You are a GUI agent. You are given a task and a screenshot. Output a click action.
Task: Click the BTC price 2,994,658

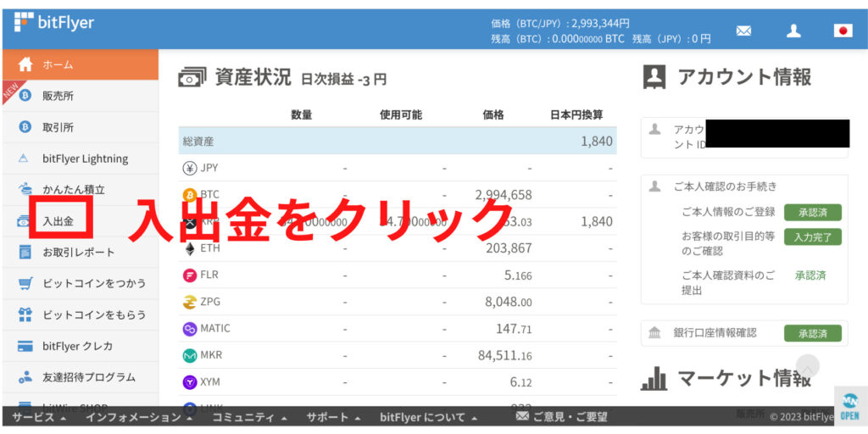pyautogui.click(x=504, y=195)
